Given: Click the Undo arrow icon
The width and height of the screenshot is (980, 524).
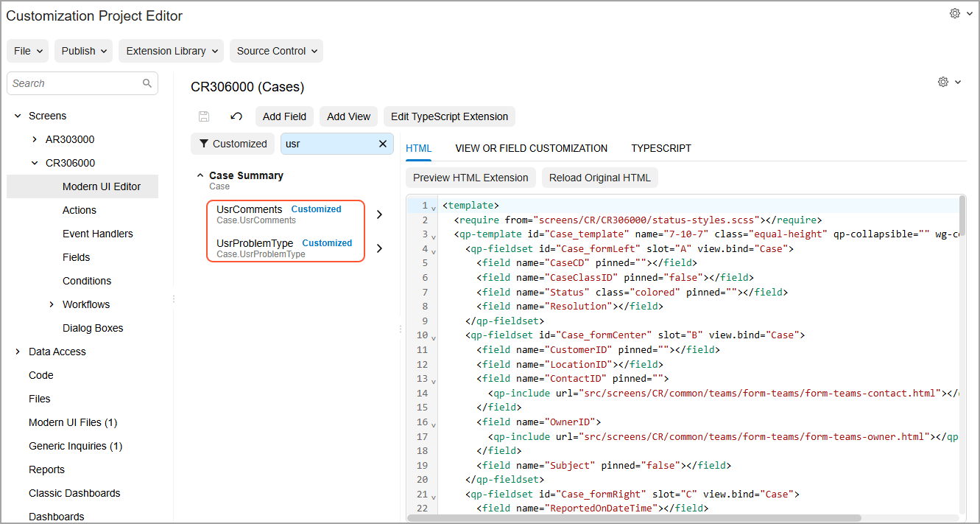Looking at the screenshot, I should [x=236, y=116].
